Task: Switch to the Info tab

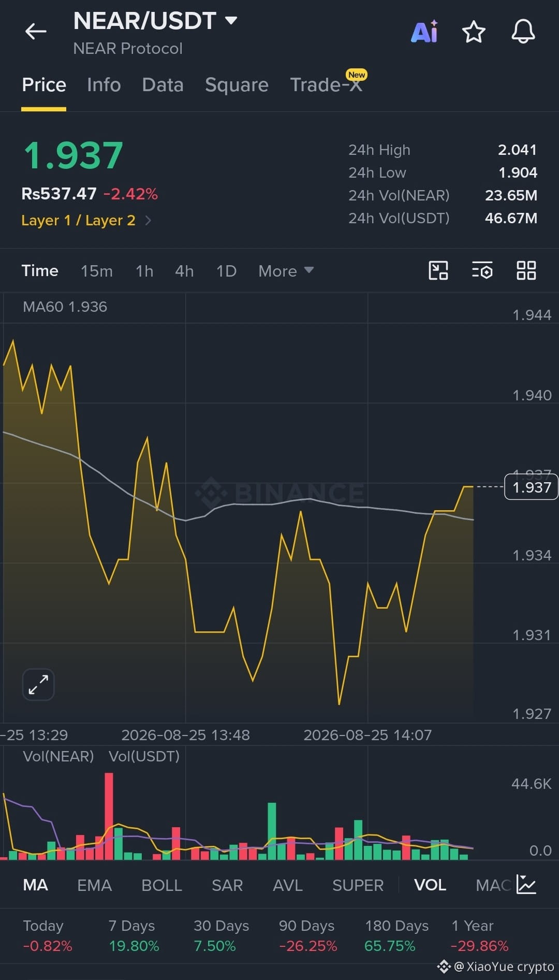Action: click(104, 85)
